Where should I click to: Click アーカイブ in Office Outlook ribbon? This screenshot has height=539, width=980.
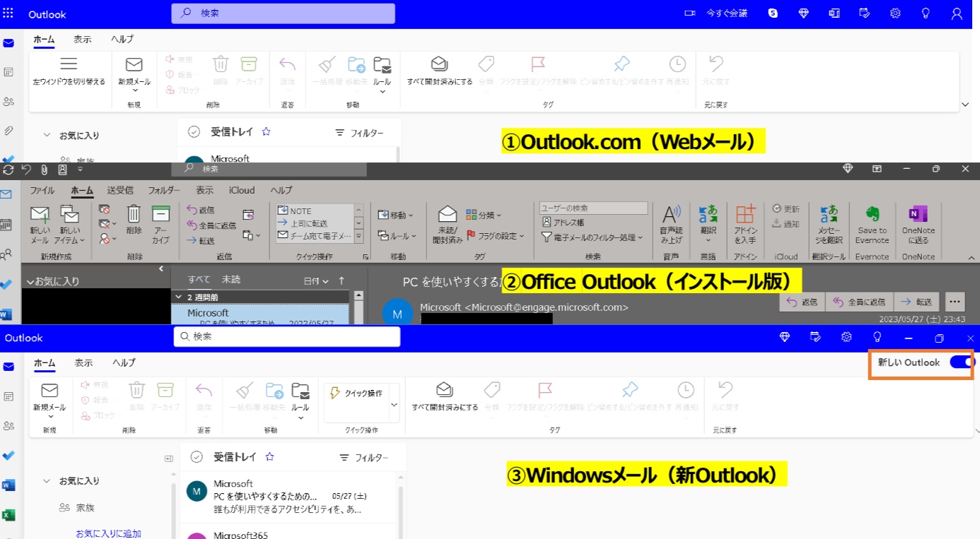pyautogui.click(x=161, y=225)
